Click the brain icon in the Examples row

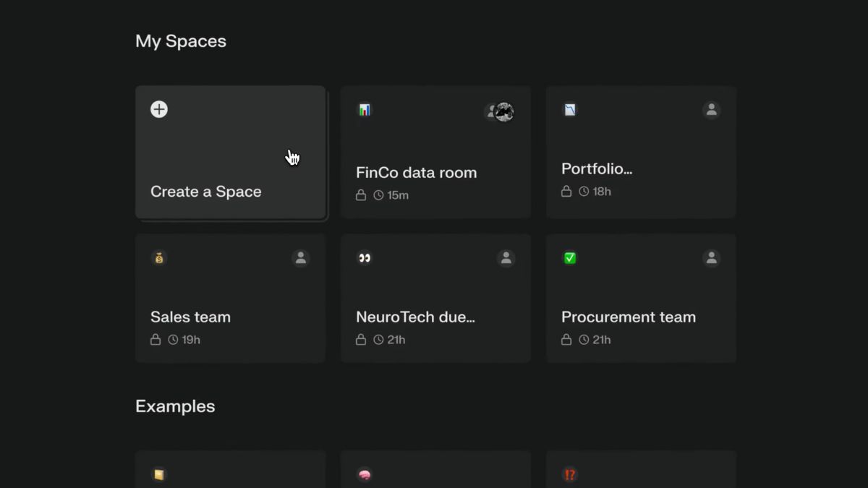click(365, 474)
